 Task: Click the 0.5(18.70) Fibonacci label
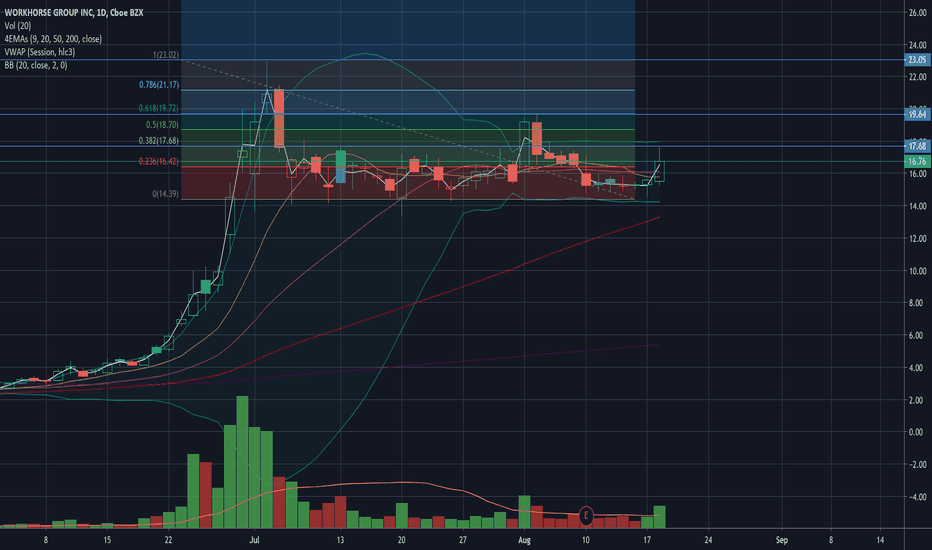pyautogui.click(x=162, y=125)
